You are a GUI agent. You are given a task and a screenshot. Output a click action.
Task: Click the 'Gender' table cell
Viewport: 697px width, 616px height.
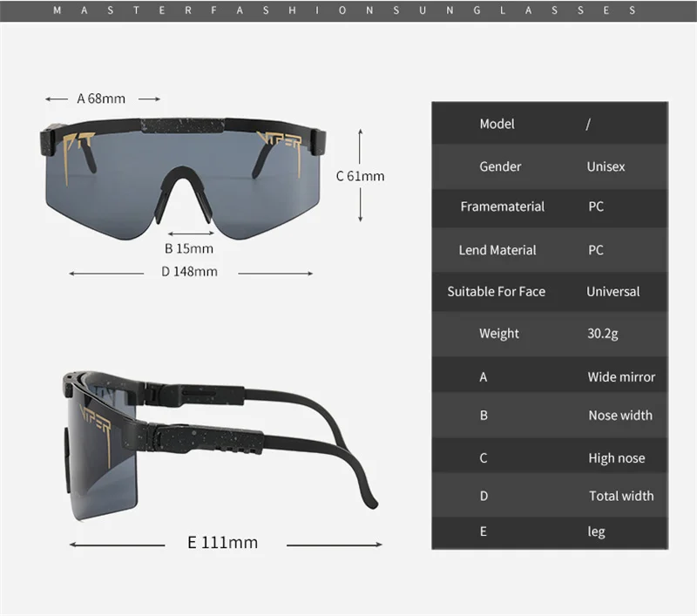[500, 166]
